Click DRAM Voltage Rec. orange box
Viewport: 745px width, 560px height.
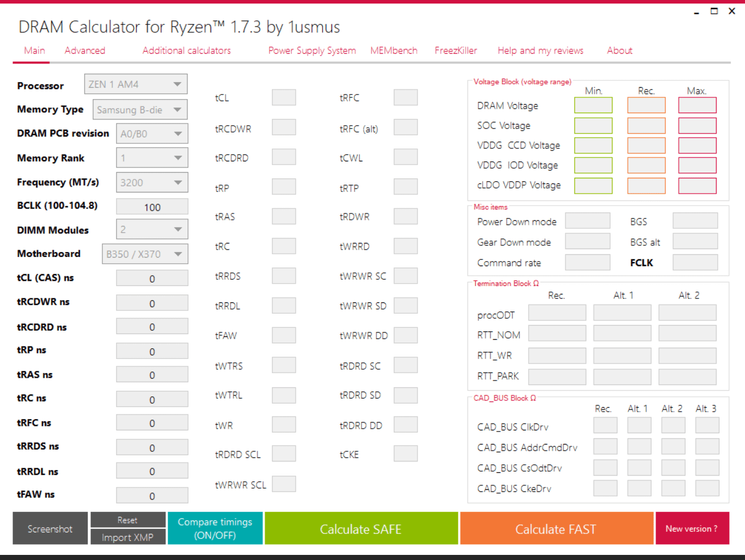[646, 105]
